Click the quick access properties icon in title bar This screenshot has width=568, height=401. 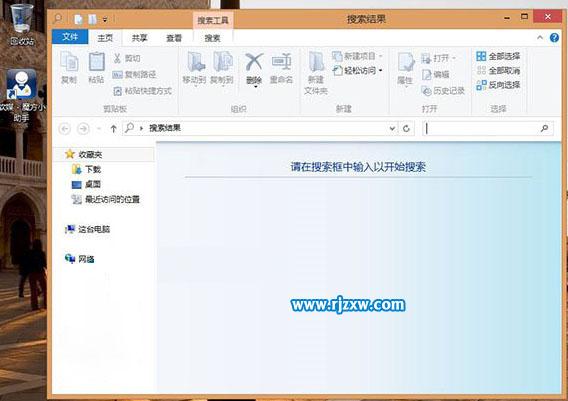click(x=79, y=19)
